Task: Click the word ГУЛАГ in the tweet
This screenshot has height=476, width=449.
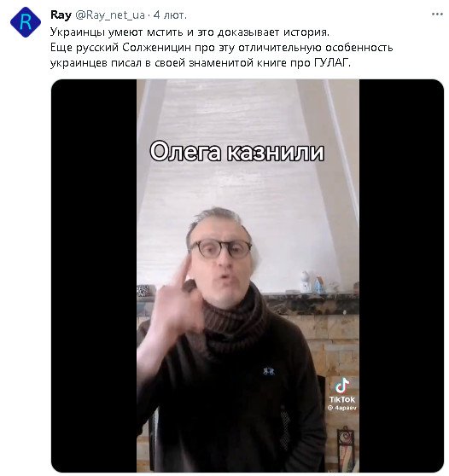Action: (x=332, y=63)
